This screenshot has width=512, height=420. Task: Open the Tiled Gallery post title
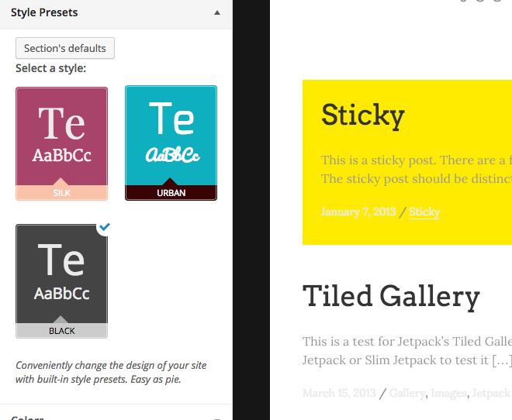391,297
